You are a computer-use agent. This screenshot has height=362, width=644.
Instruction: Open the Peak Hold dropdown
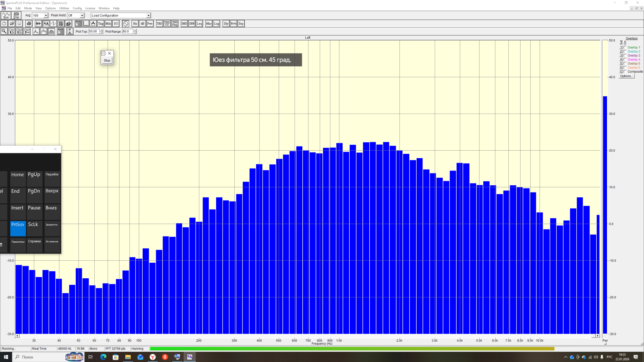pyautogui.click(x=82, y=15)
